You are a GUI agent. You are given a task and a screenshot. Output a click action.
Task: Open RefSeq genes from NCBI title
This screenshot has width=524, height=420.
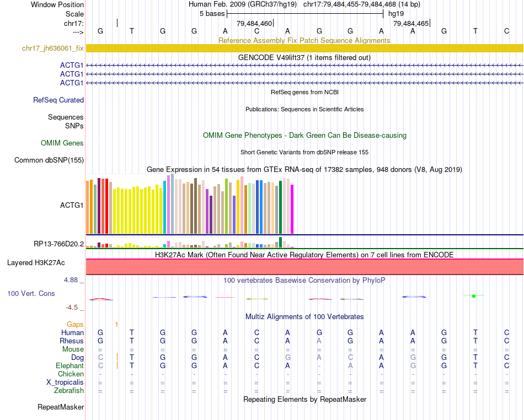[x=304, y=92]
